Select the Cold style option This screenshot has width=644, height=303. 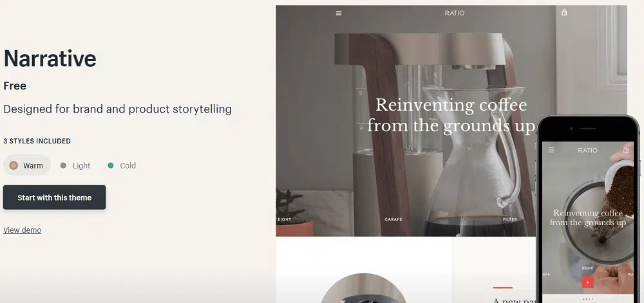[122, 165]
